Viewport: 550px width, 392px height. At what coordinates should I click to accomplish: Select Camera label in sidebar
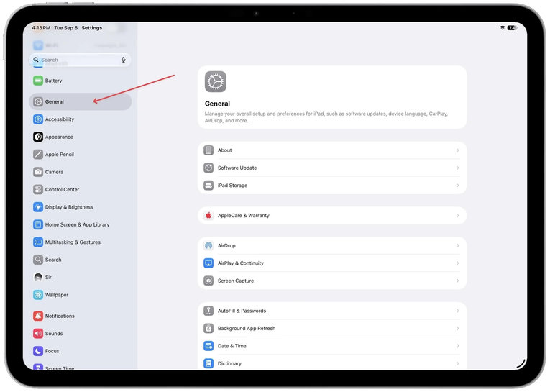(x=55, y=172)
